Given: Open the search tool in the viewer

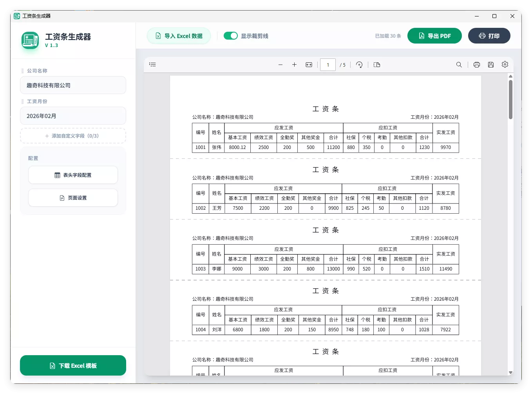Looking at the screenshot, I should 459,64.
